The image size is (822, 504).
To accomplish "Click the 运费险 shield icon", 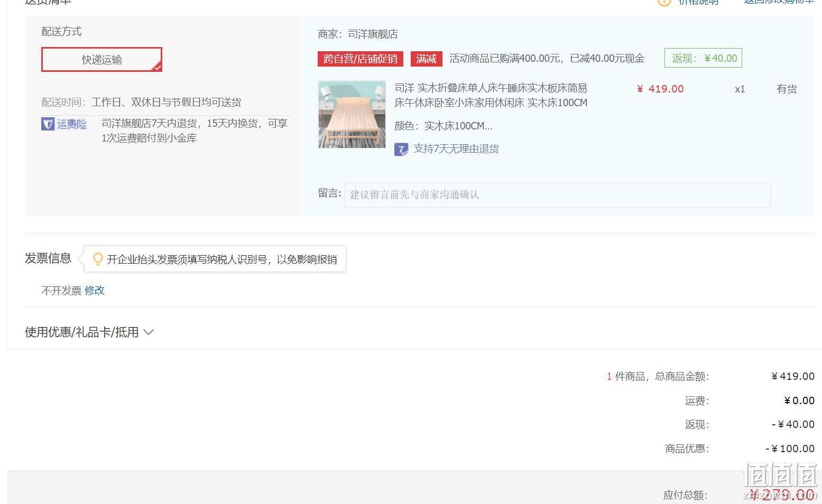I will (48, 124).
